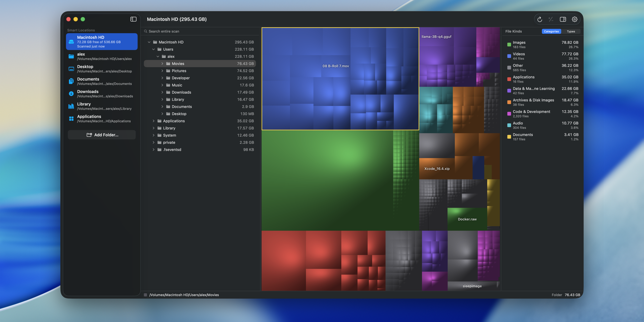Toggle the right inspector panel icon
The width and height of the screenshot is (644, 322).
click(x=563, y=19)
